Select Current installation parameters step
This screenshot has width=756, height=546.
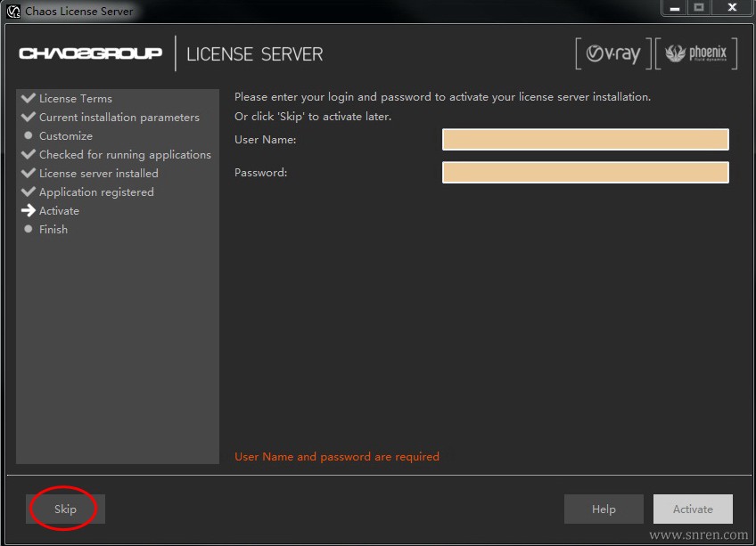(x=119, y=117)
